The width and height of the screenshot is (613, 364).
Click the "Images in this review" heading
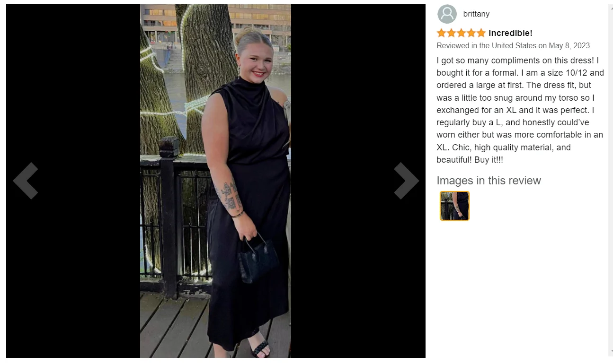click(489, 181)
